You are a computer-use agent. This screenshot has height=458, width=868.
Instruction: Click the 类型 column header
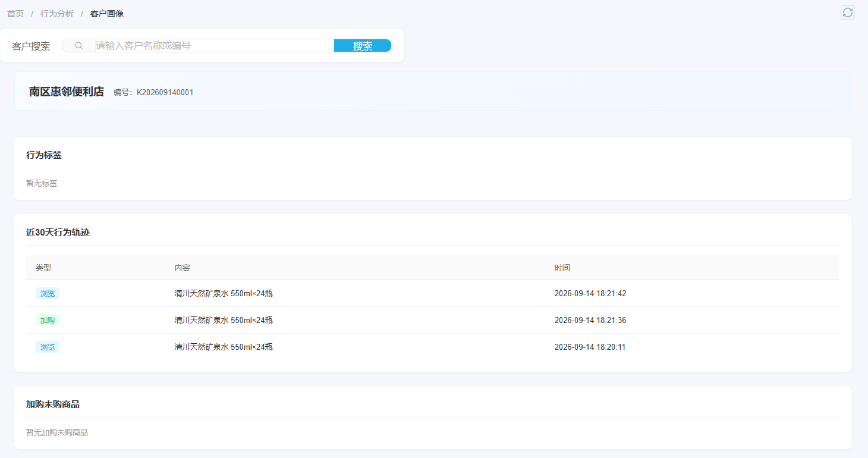[43, 268]
